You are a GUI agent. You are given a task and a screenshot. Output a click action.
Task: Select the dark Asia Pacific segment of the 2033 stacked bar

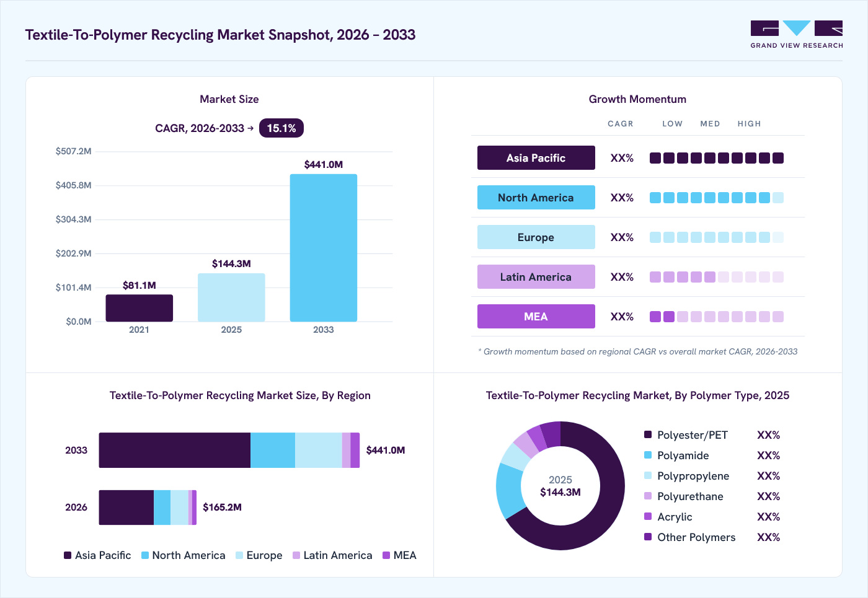coord(175,451)
